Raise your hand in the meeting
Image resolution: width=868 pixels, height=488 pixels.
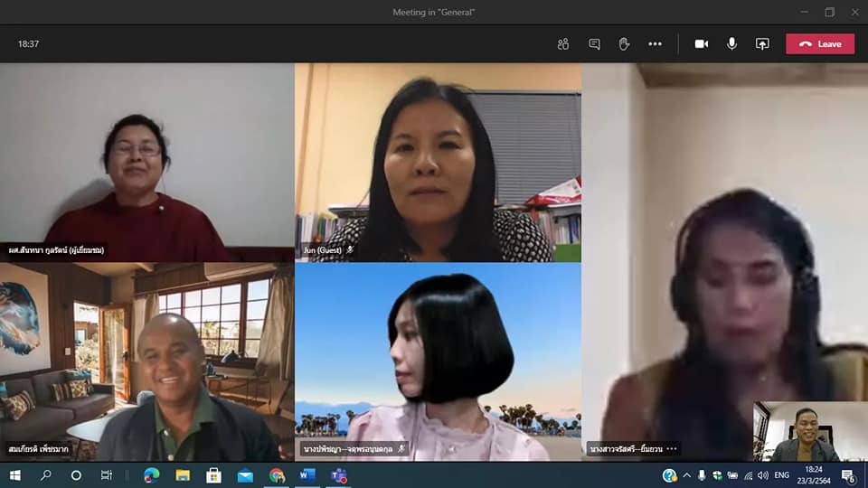point(624,43)
